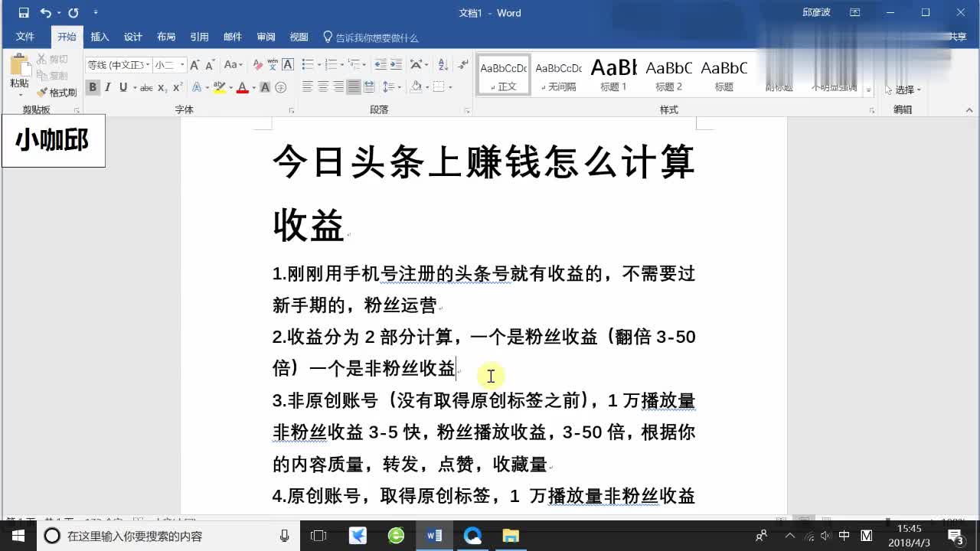The width and height of the screenshot is (980, 551).
Task: Open the font name dropdown
Action: (147, 64)
